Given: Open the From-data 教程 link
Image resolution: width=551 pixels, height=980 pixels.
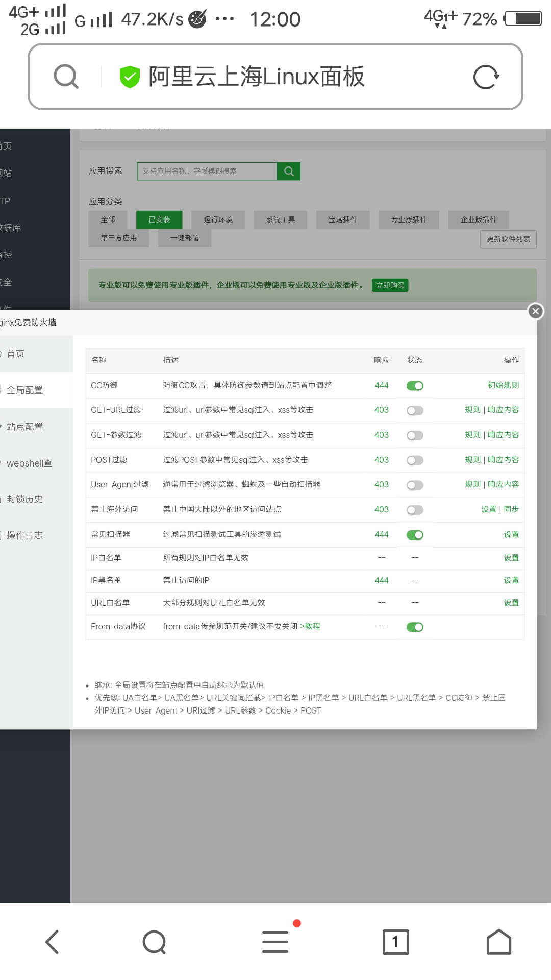Looking at the screenshot, I should 310,626.
